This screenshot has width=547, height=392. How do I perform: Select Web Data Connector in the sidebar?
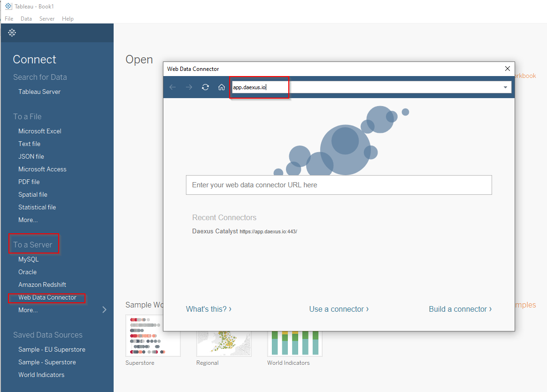tap(47, 298)
